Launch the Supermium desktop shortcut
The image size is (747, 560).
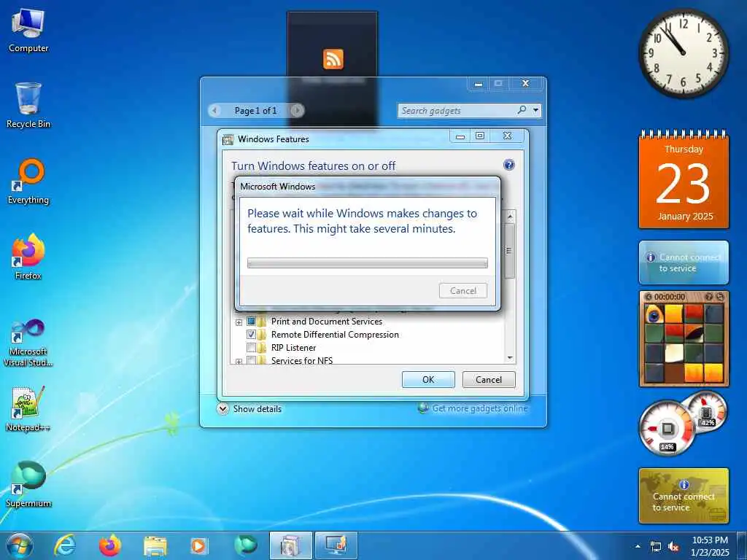click(28, 485)
